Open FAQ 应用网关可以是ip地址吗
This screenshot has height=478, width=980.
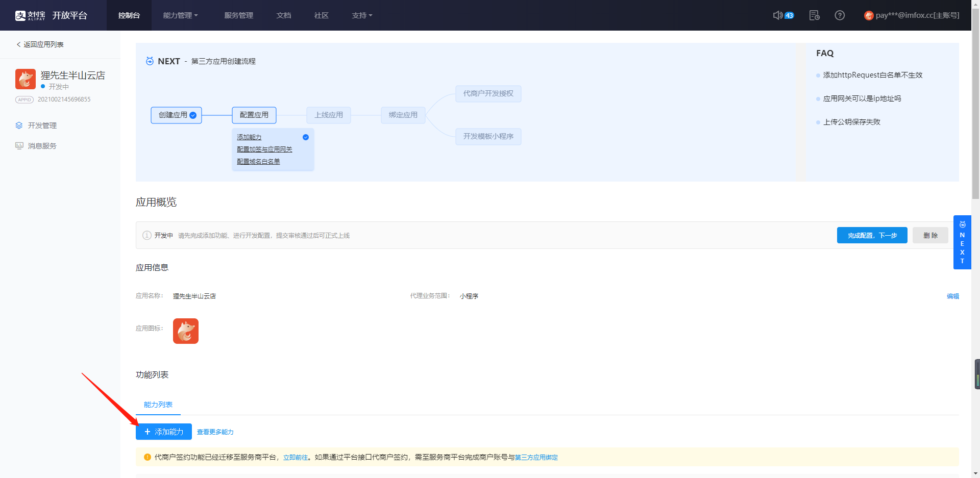point(862,98)
